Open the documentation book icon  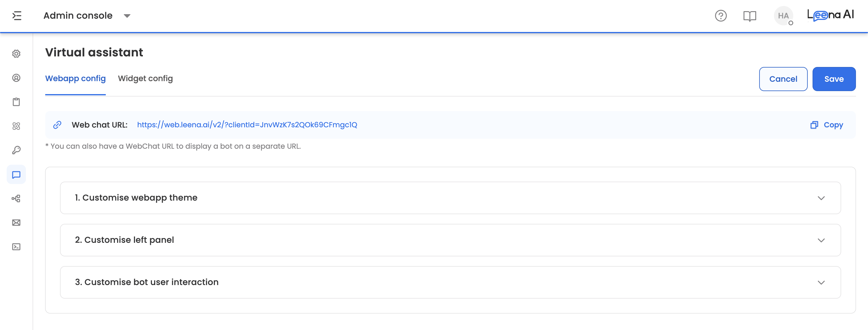pos(750,16)
